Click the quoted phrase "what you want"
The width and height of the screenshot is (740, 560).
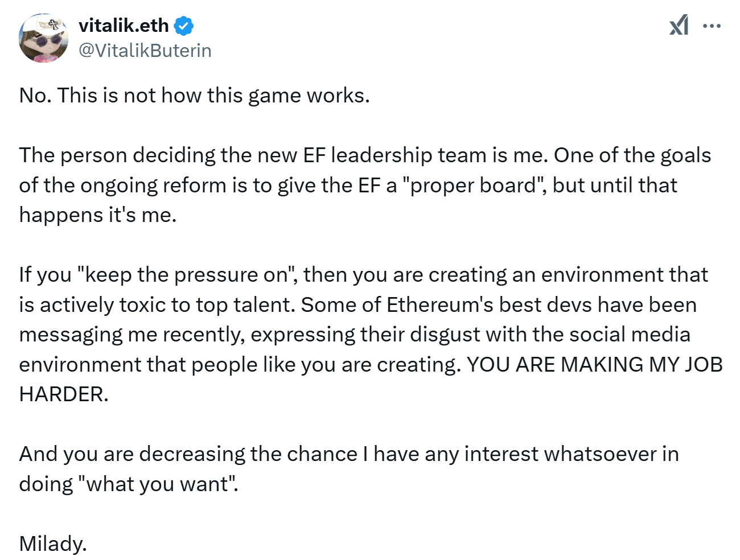click(x=157, y=484)
